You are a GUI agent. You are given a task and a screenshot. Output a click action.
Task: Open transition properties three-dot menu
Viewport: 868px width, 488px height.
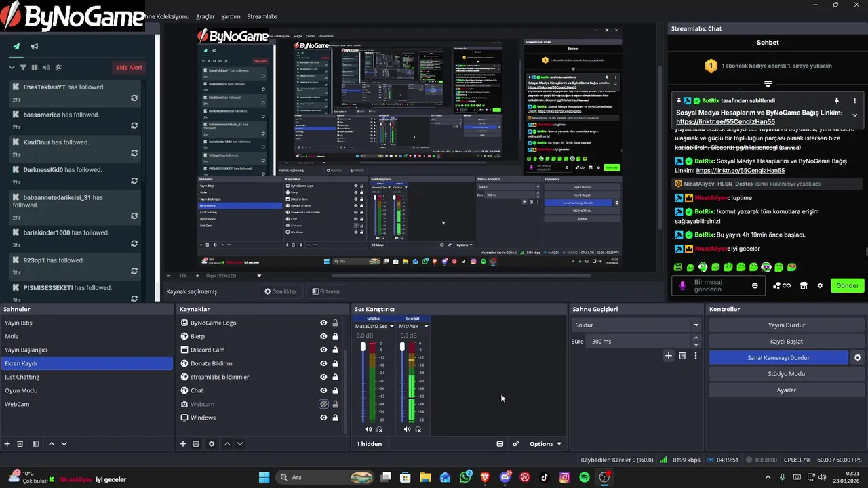coord(695,356)
